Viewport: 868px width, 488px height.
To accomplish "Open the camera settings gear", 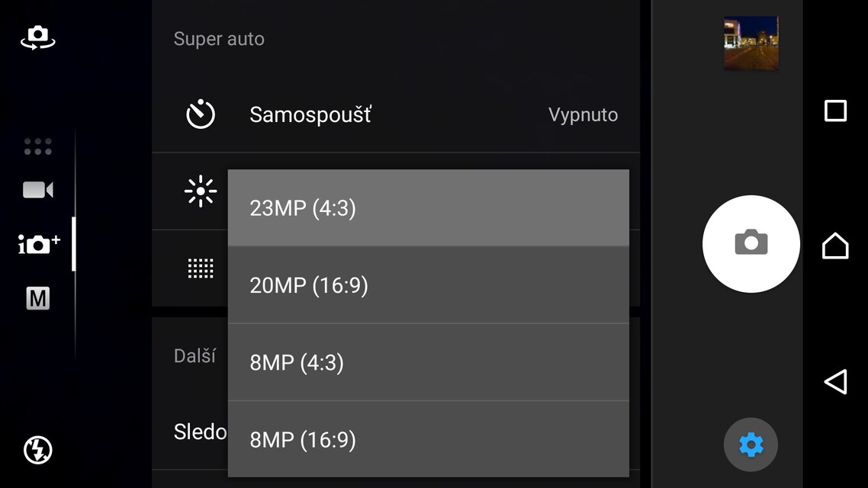I will click(751, 445).
